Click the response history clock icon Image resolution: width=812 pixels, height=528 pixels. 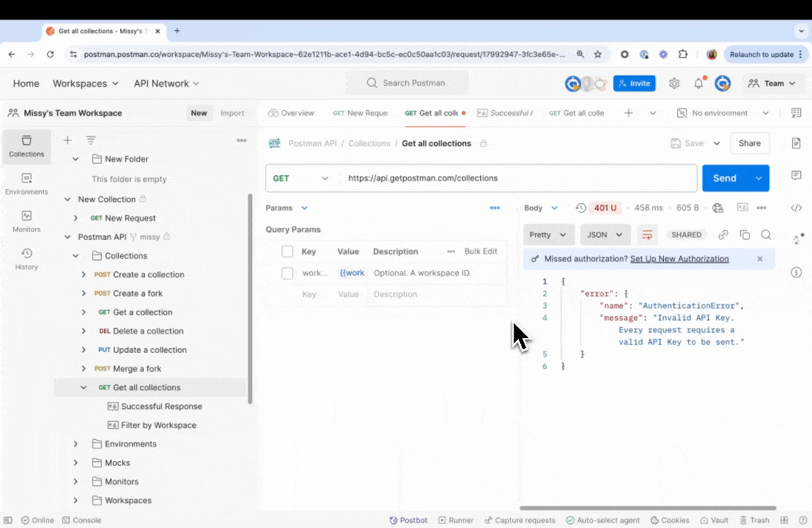(580, 208)
